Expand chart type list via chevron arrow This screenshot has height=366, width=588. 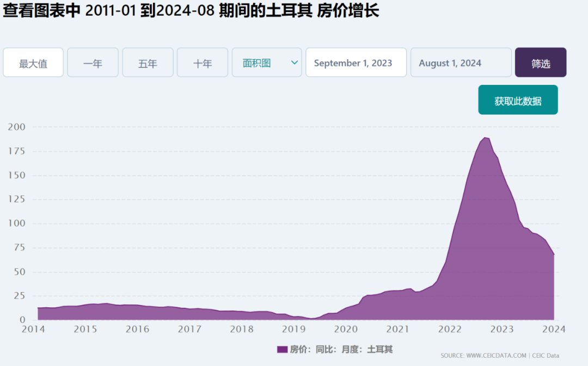point(295,63)
